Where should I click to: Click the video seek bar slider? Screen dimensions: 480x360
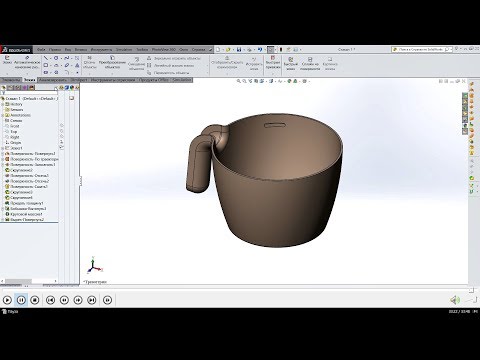pyautogui.click(x=471, y=290)
